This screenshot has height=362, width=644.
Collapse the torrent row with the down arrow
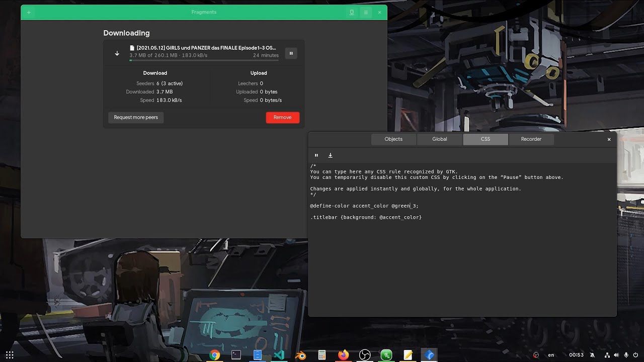(x=117, y=53)
